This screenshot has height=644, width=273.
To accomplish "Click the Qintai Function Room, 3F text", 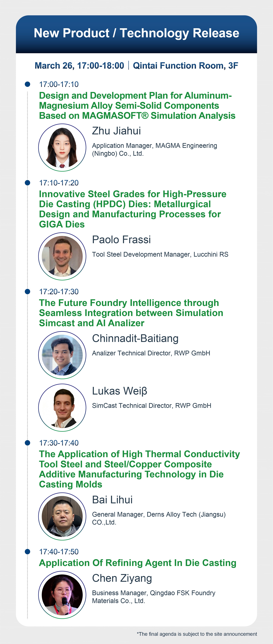I will click(x=185, y=65).
